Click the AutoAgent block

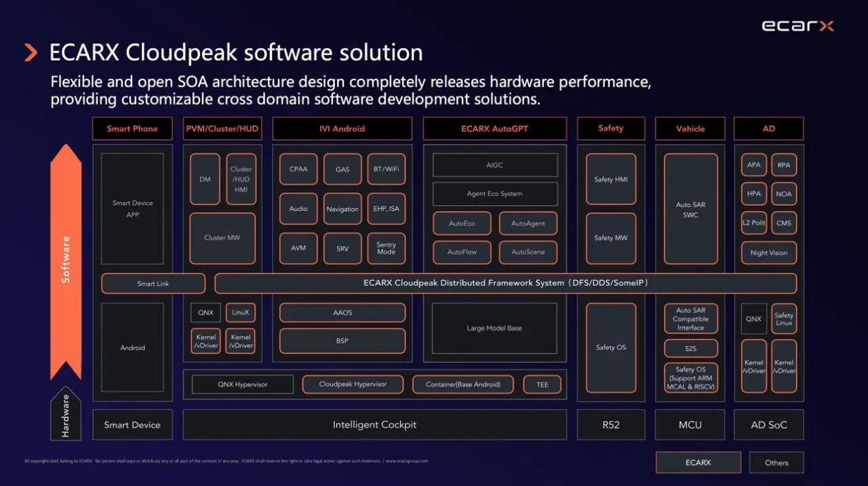tap(528, 223)
